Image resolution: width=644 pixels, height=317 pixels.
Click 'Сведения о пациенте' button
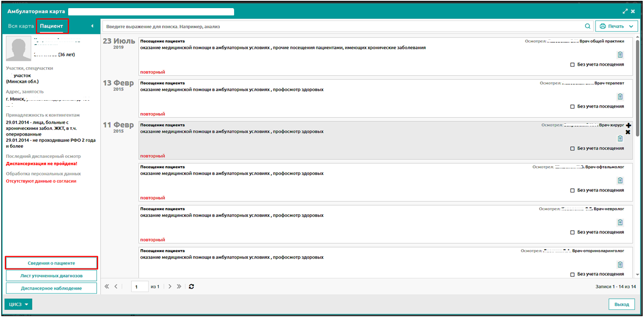tap(51, 263)
